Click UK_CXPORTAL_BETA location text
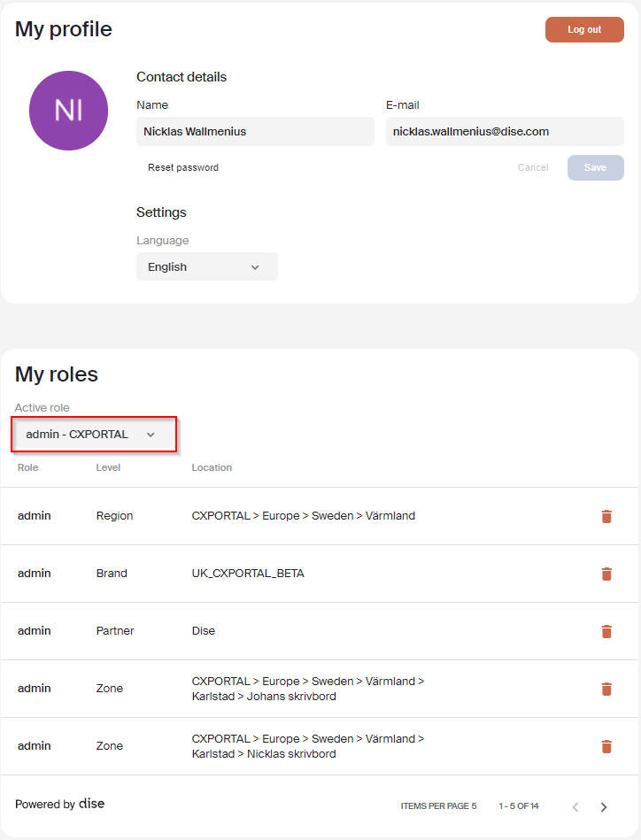641x840 pixels. coord(248,574)
